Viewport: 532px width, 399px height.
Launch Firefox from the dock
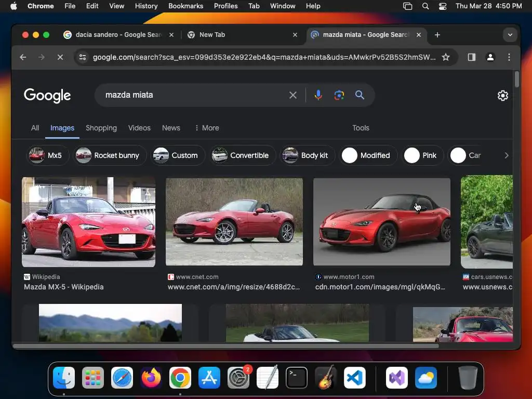tap(151, 378)
